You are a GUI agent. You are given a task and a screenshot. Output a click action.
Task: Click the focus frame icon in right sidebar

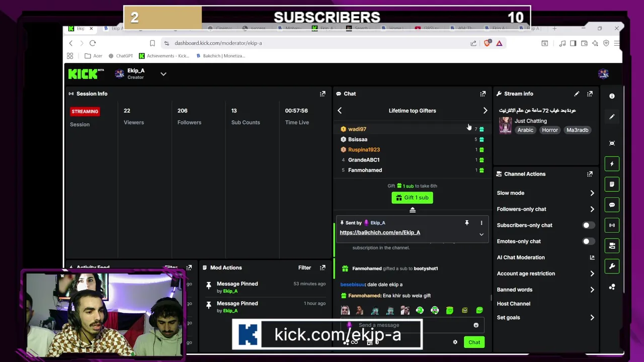click(612, 143)
